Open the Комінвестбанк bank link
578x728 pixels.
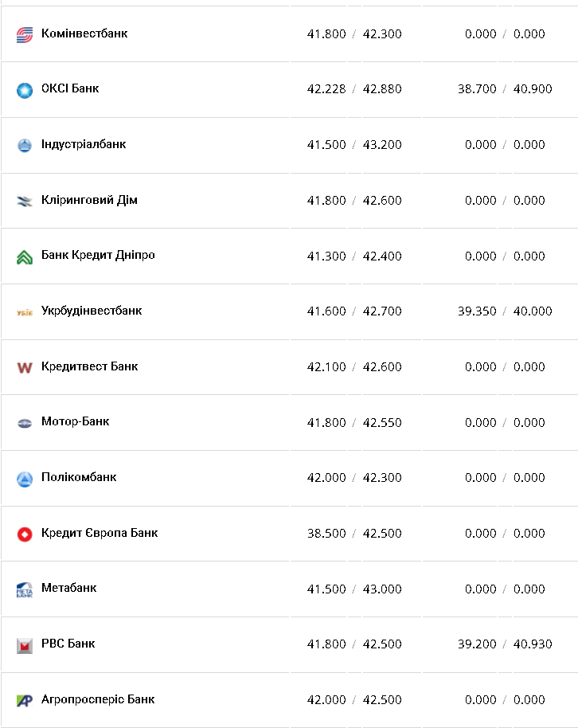pos(84,33)
